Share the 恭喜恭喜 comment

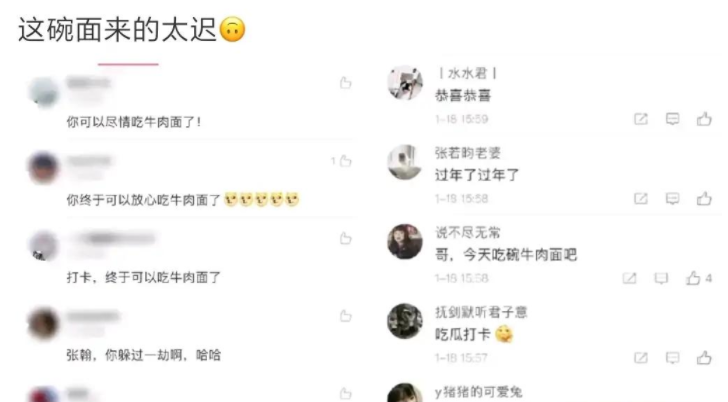(x=641, y=119)
